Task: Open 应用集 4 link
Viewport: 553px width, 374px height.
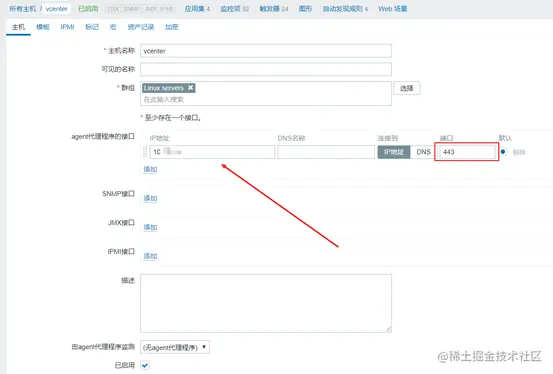Action: tap(197, 8)
